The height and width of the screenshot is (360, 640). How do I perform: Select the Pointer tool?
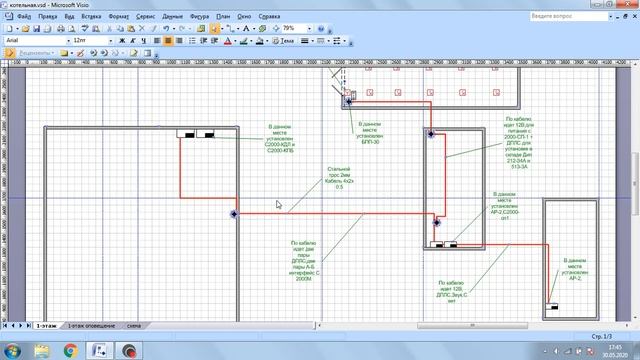[213, 29]
